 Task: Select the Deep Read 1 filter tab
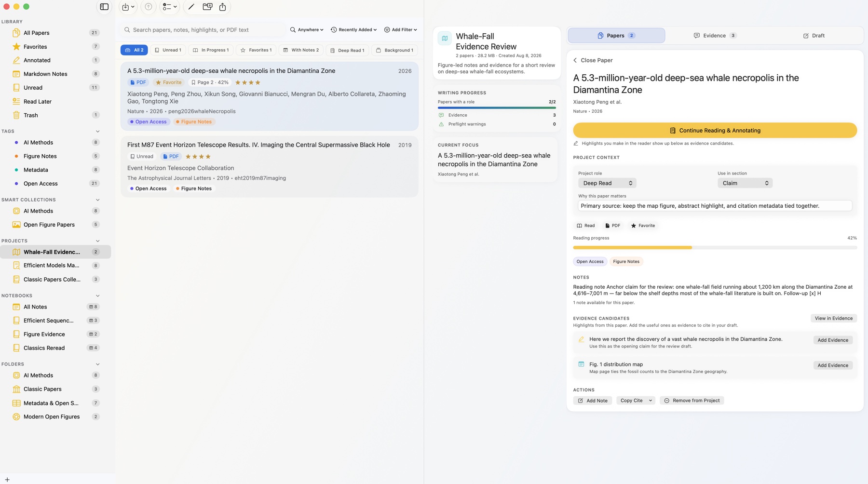(347, 50)
